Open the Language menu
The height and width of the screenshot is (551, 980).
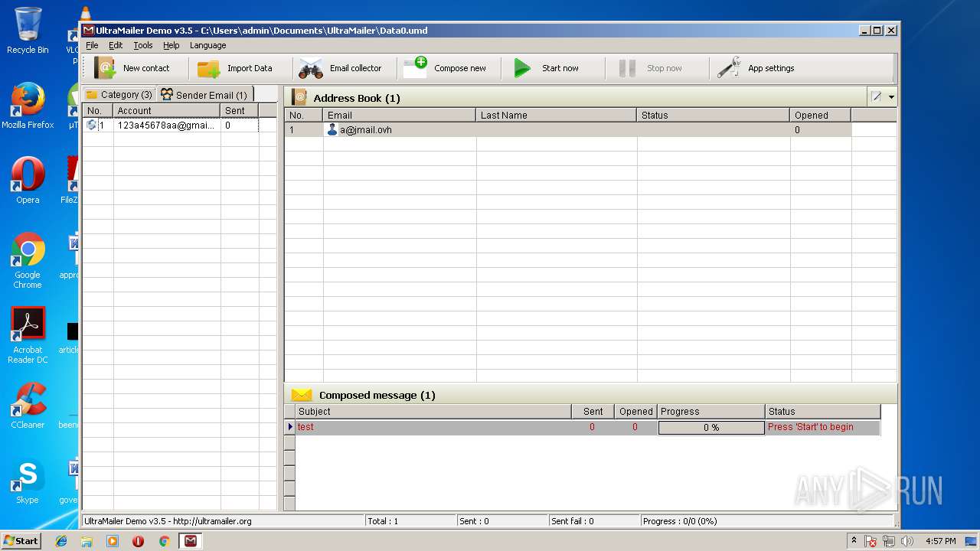click(x=208, y=45)
